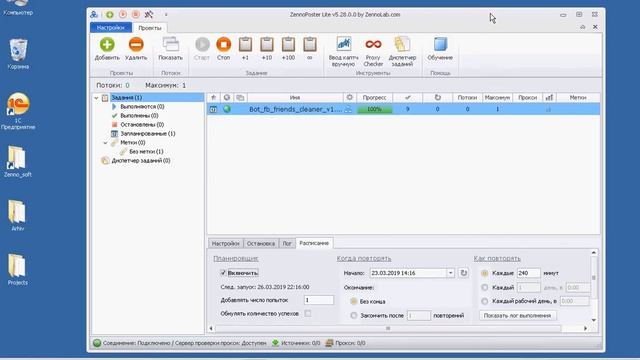Click the green Добавить project icon

point(107,44)
